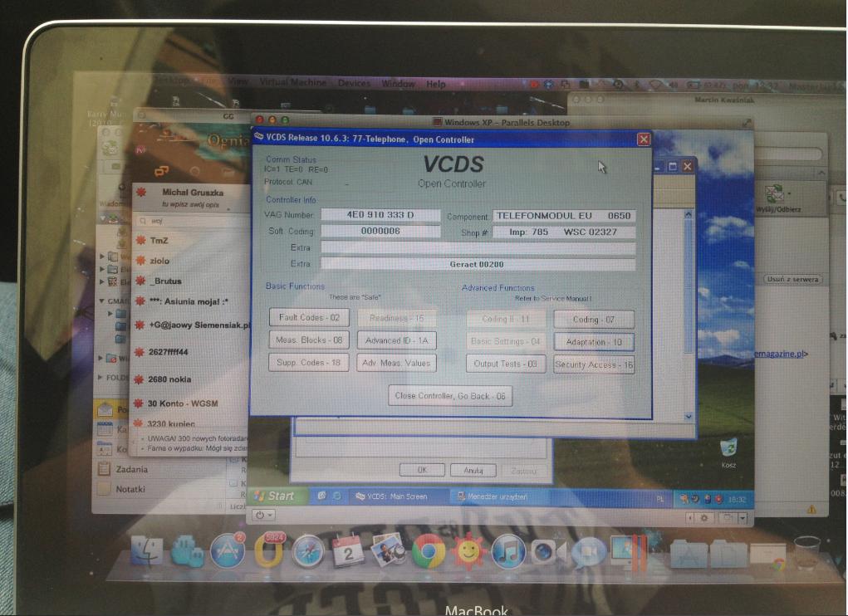Open the Parallels gear settings icon
Image resolution: width=848 pixels, height=616 pixels.
pos(703,518)
